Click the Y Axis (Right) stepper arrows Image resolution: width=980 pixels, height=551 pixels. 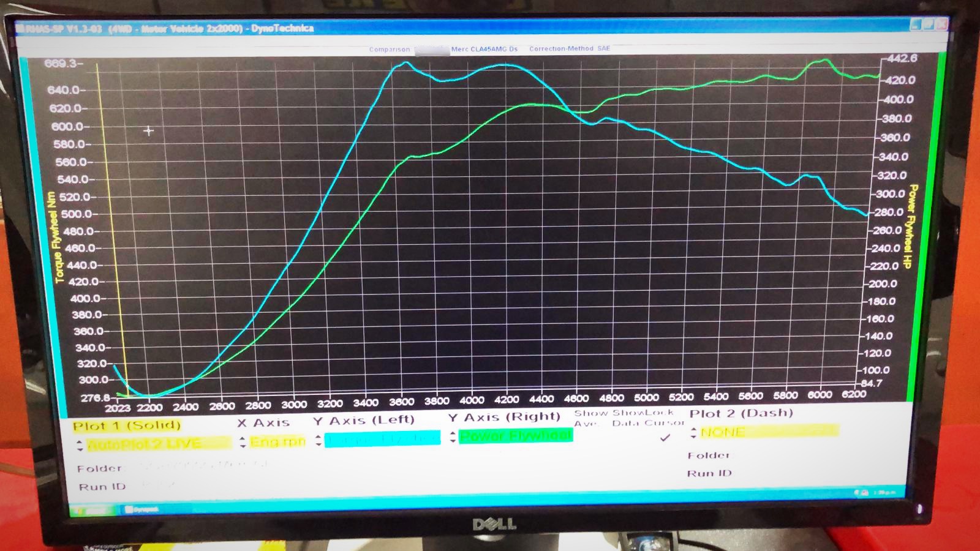(x=453, y=437)
